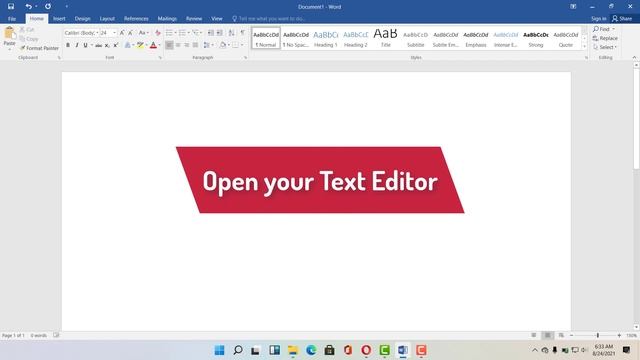Open the References tab
Screen dimensions: 640x360
click(x=136, y=19)
